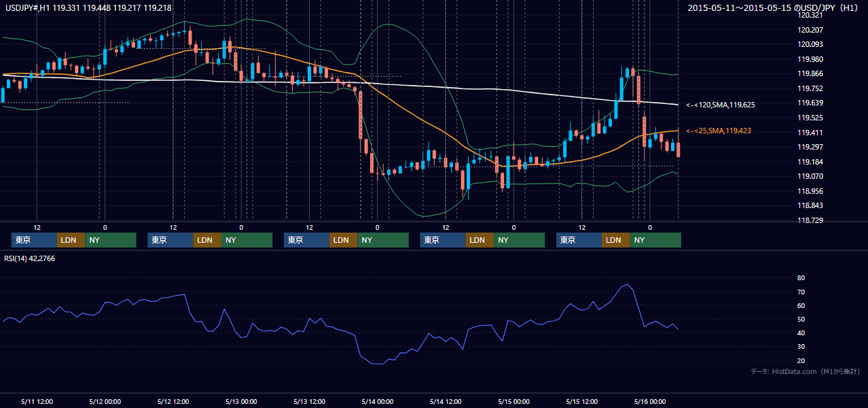This screenshot has width=868, height=408.
Task: Click price axis value 118.729
Action: click(810, 220)
